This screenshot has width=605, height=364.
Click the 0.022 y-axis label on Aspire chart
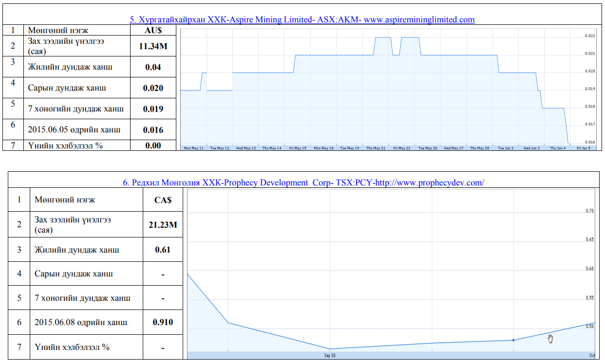(589, 36)
